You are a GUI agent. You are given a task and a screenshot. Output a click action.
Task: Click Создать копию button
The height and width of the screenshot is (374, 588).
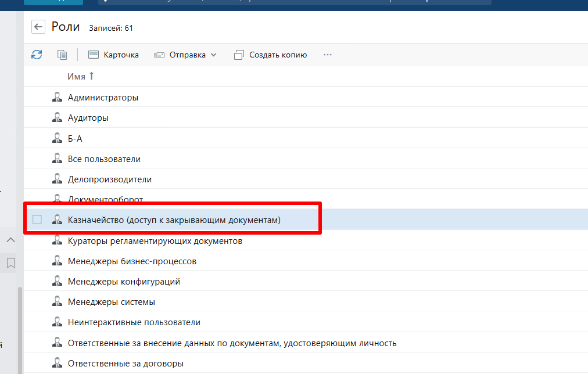(x=270, y=55)
